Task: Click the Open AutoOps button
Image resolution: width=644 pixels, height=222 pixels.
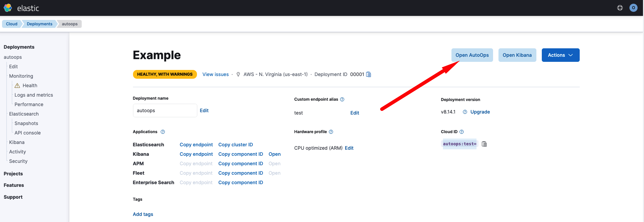Action: click(472, 55)
